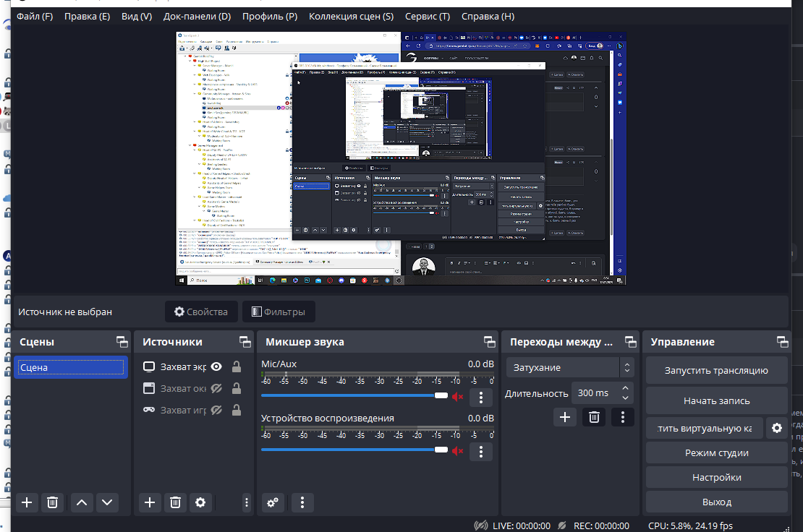Open the three-dot menu for Устройство воспроизведения

481,452
